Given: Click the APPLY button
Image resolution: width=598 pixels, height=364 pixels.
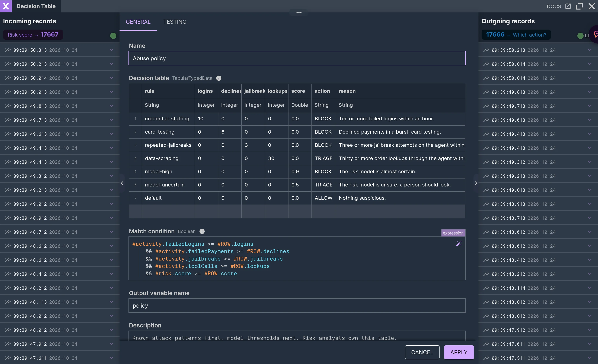Looking at the screenshot, I should (459, 352).
